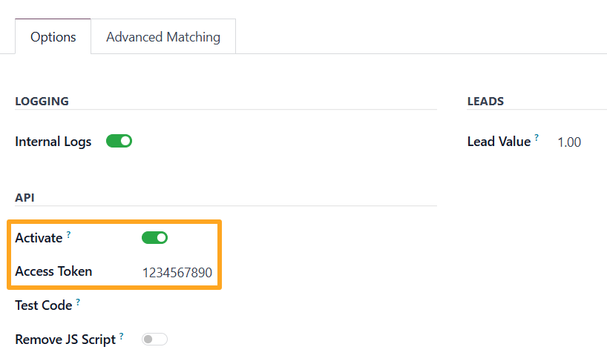Click the Remove JS Script help icon
Image resolution: width=607 pixels, height=364 pixels.
tap(121, 336)
